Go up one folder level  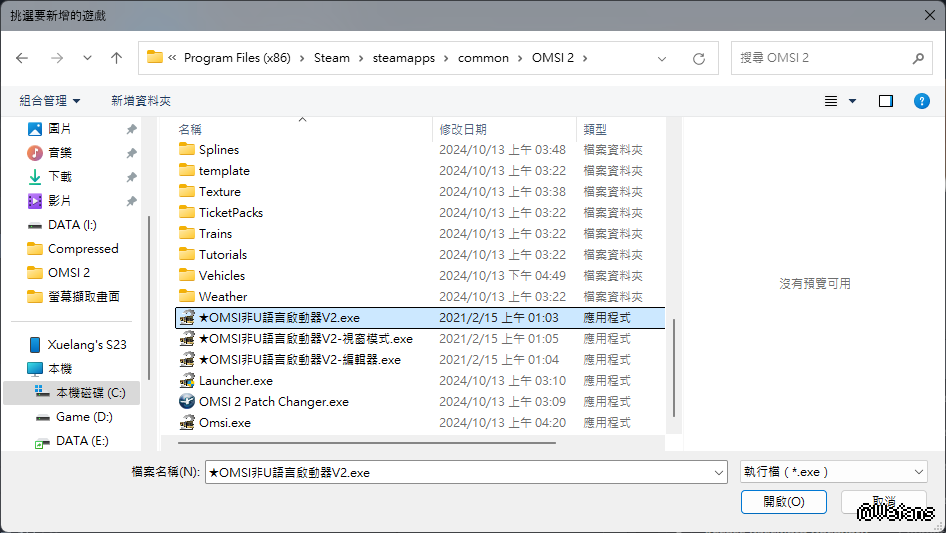click(116, 58)
